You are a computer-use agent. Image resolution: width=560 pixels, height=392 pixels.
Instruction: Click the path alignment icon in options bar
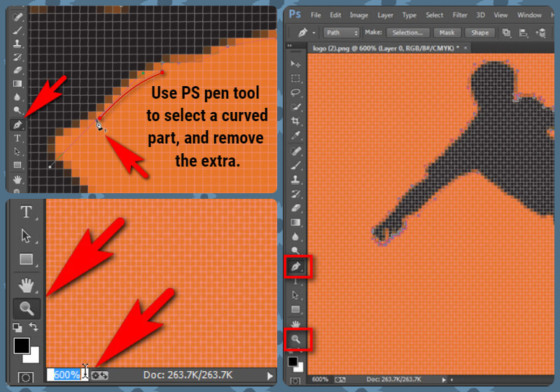point(524,32)
